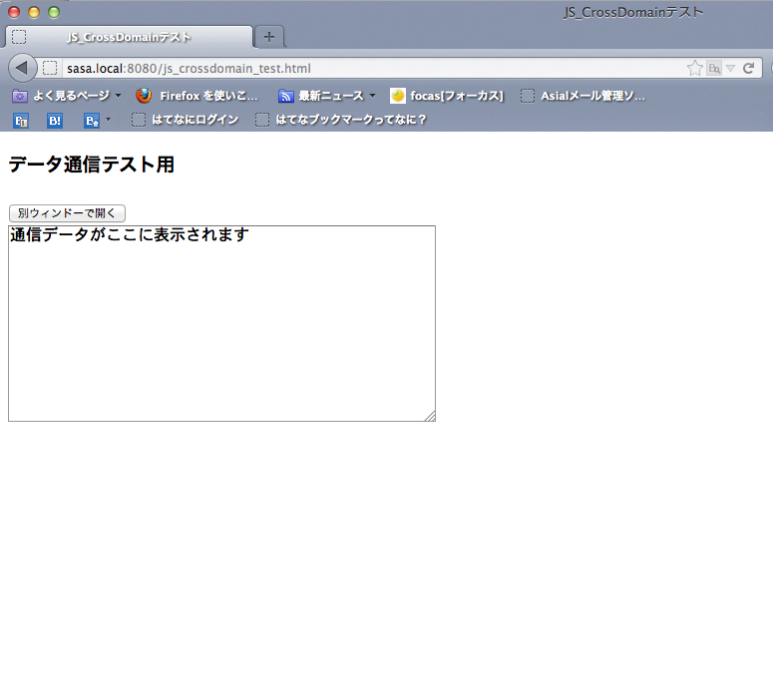Open the URL history dropdown arrow
Viewport: 773px width, 700px height.
[730, 69]
